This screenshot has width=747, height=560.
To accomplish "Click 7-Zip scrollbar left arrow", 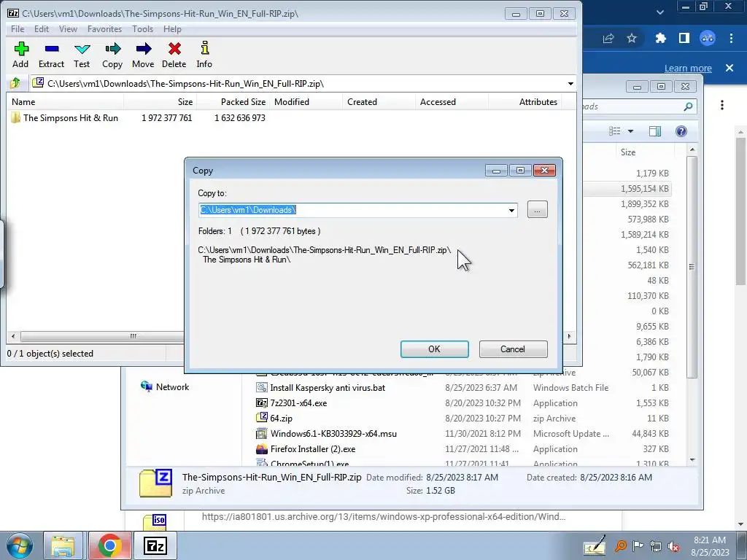I will click(x=13, y=336).
